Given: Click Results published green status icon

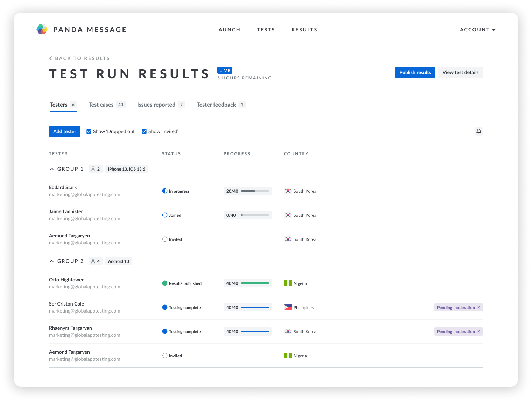Looking at the screenshot, I should pos(165,283).
